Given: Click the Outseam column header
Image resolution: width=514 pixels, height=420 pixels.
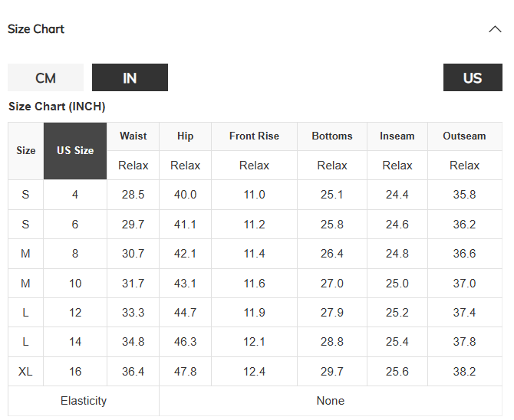Looking at the screenshot, I should coord(464,136).
